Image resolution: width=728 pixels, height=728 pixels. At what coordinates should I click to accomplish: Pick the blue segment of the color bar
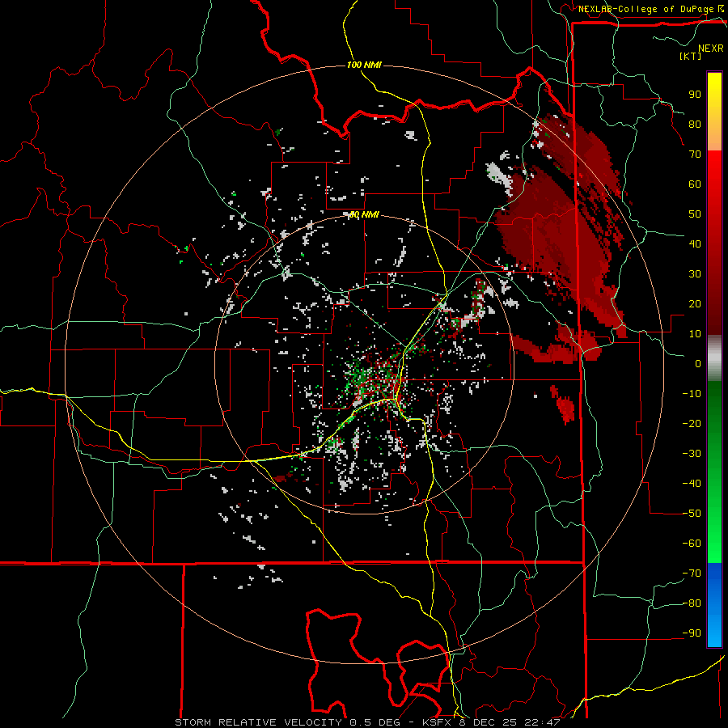(x=714, y=605)
